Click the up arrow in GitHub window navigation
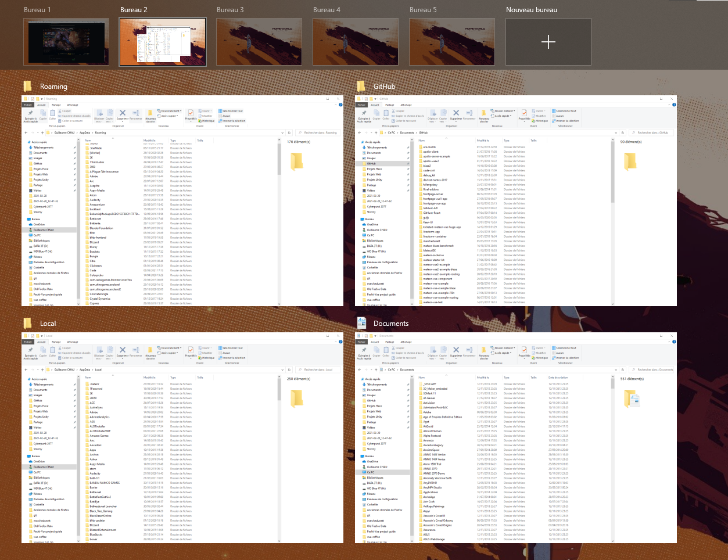This screenshot has width=728, height=560. point(376,132)
